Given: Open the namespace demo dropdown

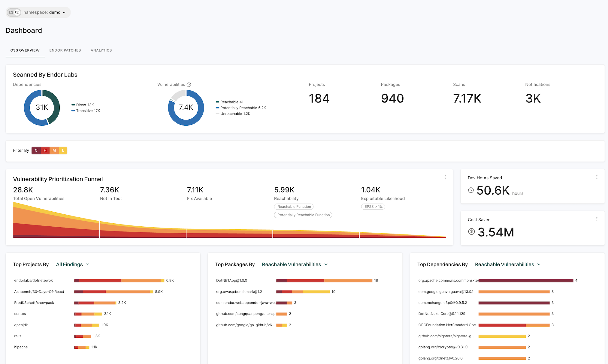Looking at the screenshot, I should pyautogui.click(x=45, y=12).
